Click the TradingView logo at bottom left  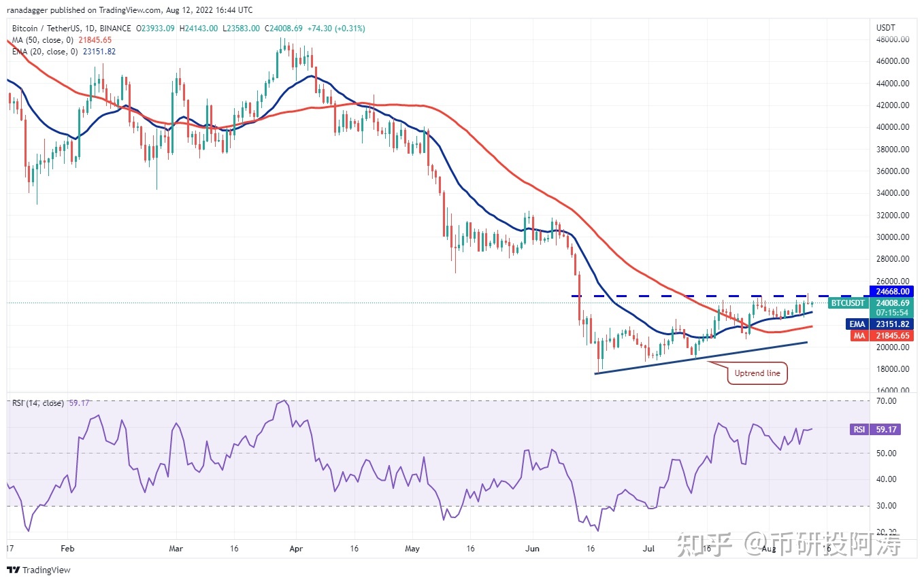[x=12, y=570]
